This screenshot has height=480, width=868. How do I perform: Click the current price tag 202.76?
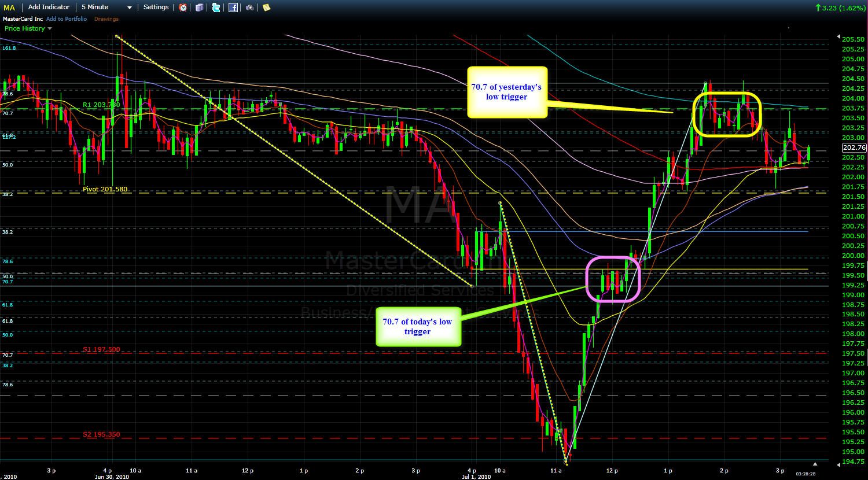click(854, 147)
